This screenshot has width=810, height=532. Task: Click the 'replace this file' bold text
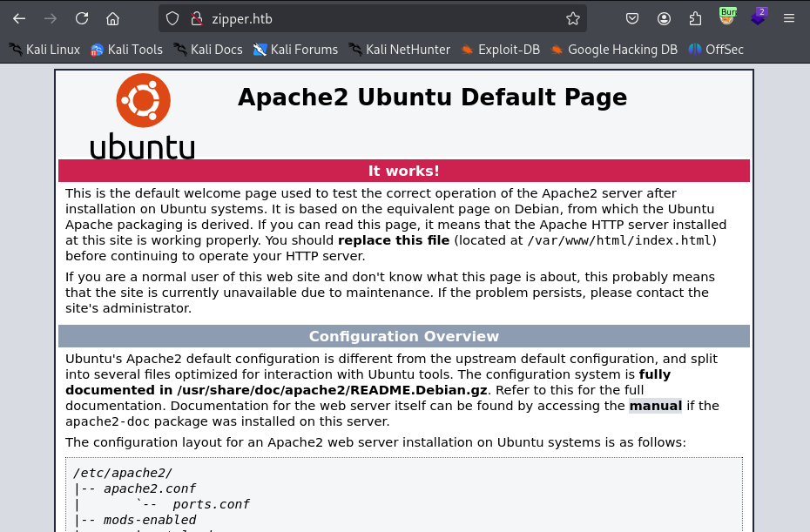pos(394,240)
